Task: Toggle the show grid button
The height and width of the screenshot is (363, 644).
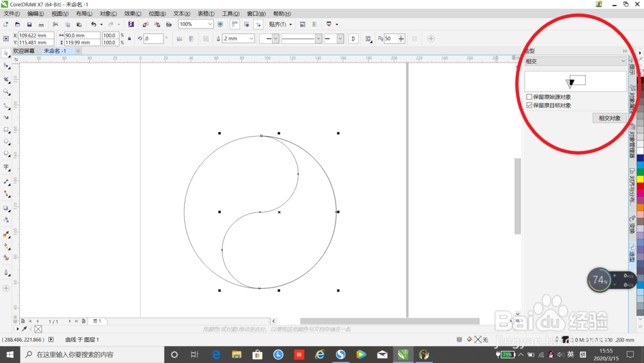Action: tap(247, 25)
